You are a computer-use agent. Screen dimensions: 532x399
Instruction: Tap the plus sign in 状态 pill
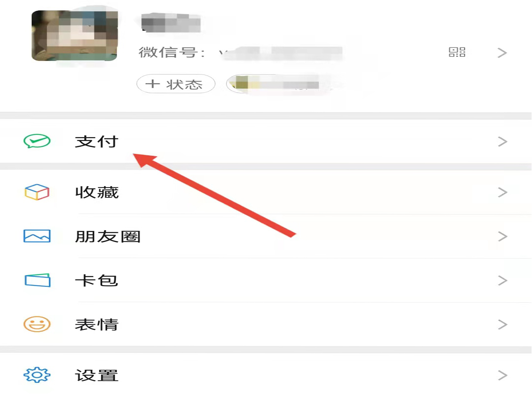[x=152, y=84]
